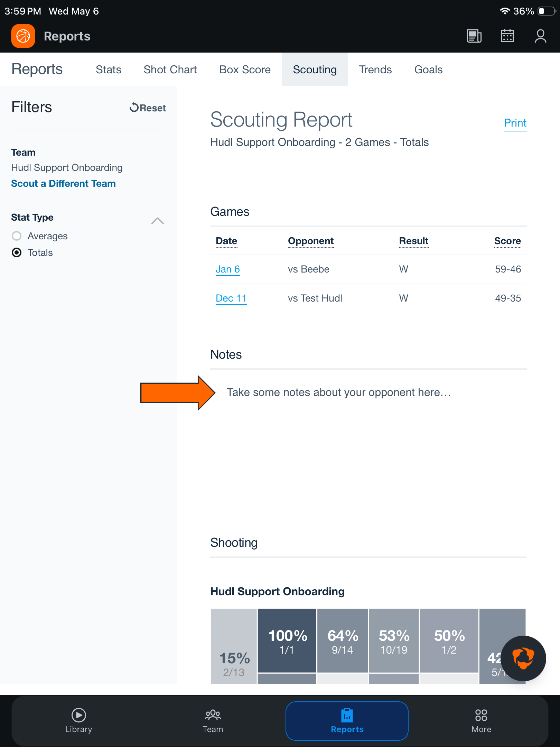This screenshot has width=560, height=747.
Task: Switch to the Stats tab
Action: (109, 70)
